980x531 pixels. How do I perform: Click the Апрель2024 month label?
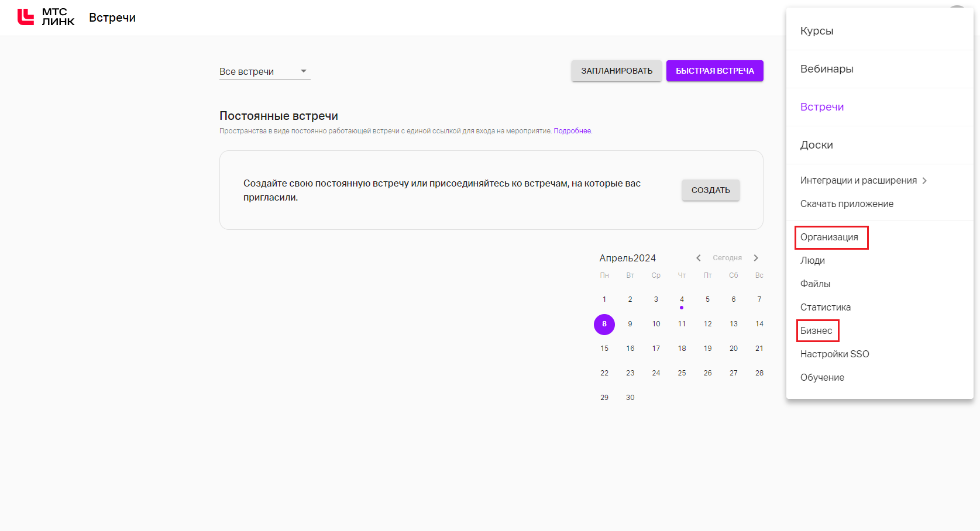pyautogui.click(x=627, y=258)
